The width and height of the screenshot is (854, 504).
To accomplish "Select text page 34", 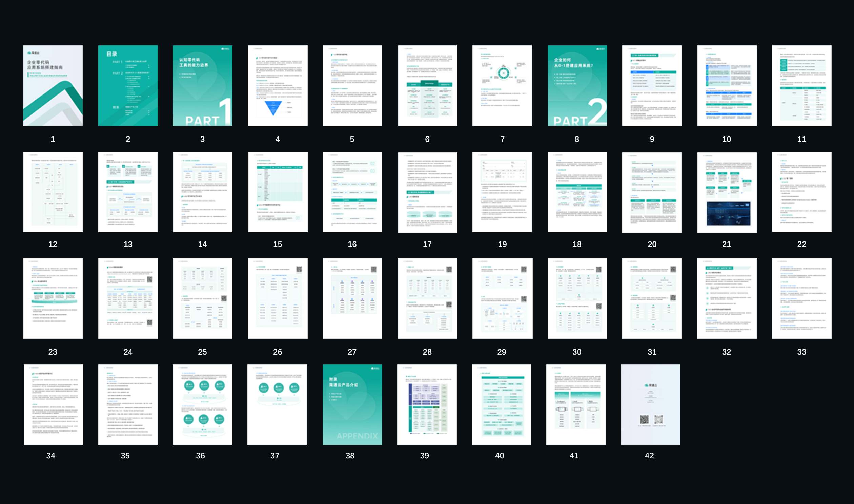I will coord(53,404).
